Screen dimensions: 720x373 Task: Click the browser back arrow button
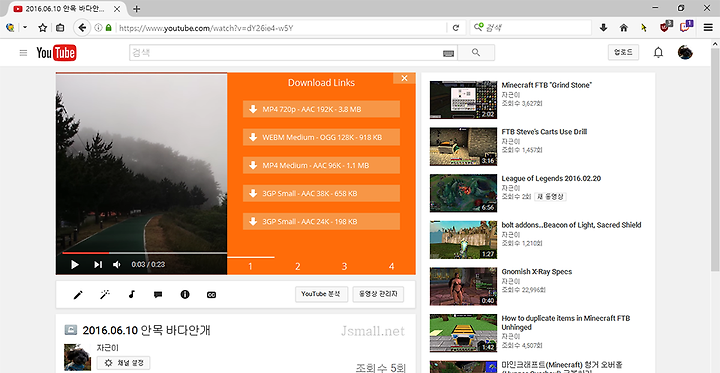(x=82, y=28)
